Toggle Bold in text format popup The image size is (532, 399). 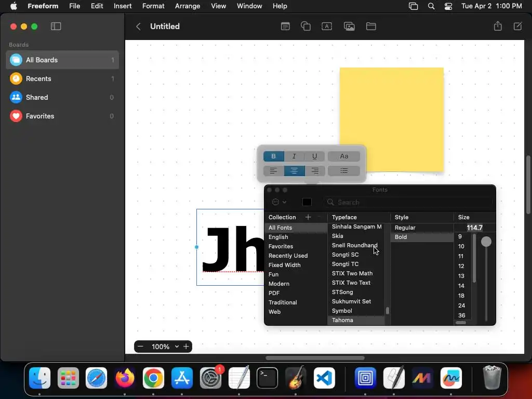[x=273, y=156]
